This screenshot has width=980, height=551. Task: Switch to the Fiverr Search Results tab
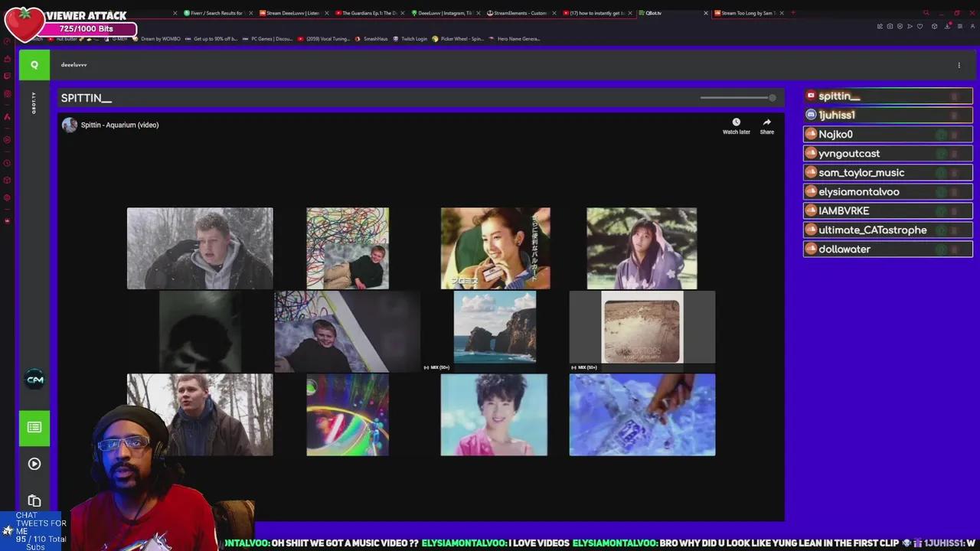(x=217, y=13)
